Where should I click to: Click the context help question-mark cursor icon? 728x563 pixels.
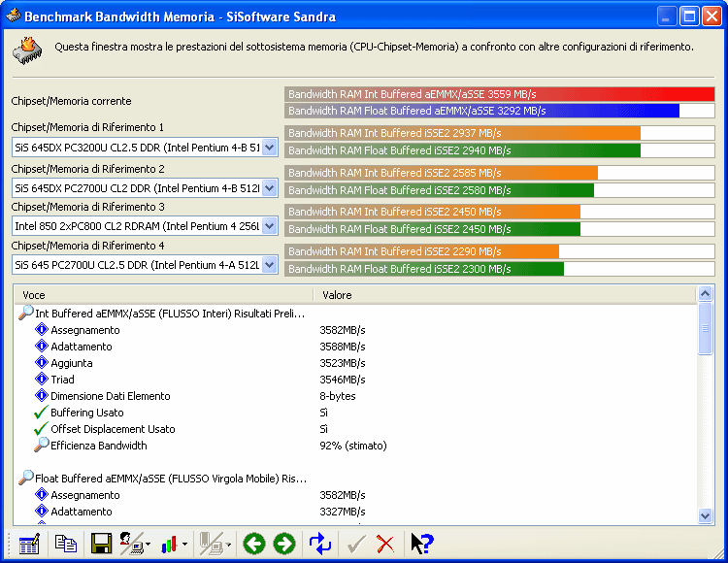(421, 544)
